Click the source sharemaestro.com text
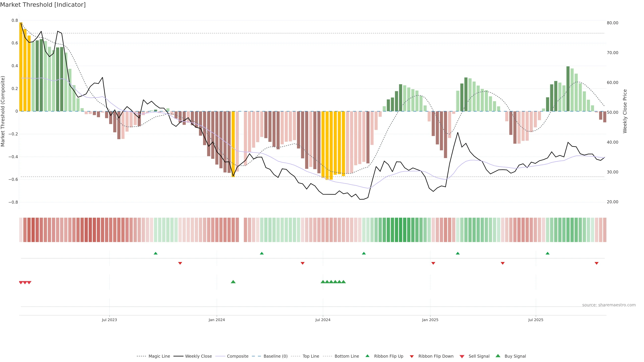The width and height of the screenshot is (644, 362). point(609,305)
